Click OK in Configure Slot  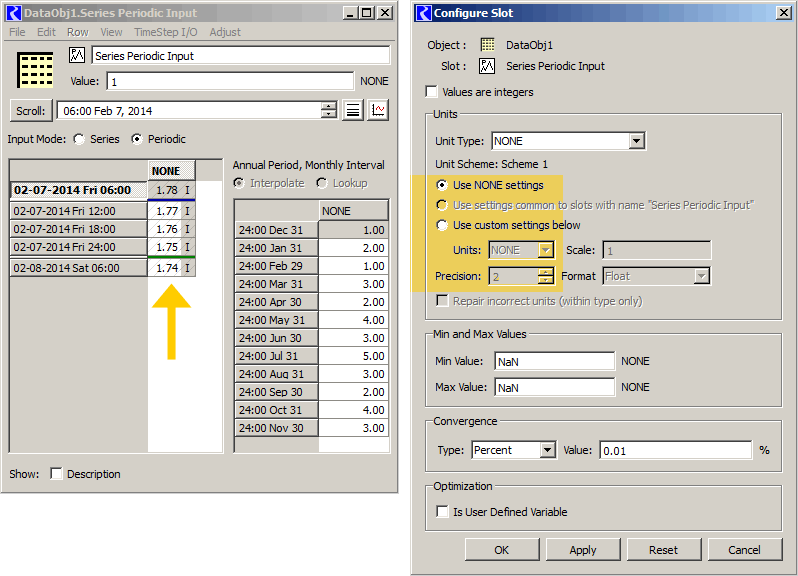502,550
